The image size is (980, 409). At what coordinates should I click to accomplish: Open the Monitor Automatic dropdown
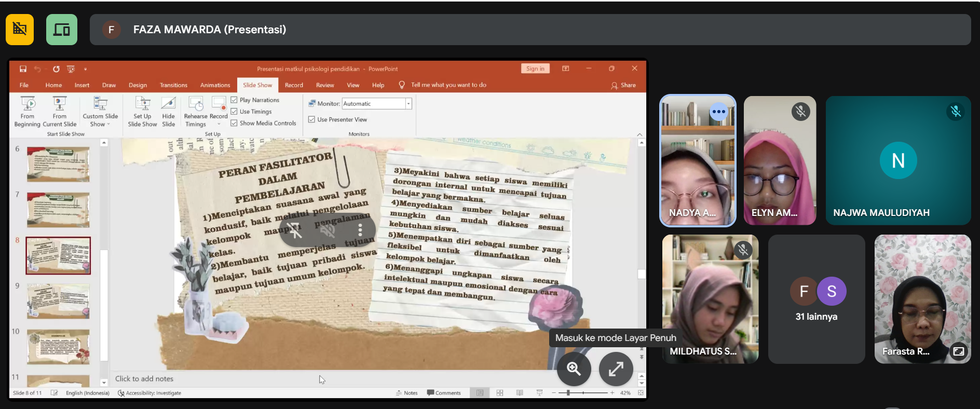tap(409, 104)
